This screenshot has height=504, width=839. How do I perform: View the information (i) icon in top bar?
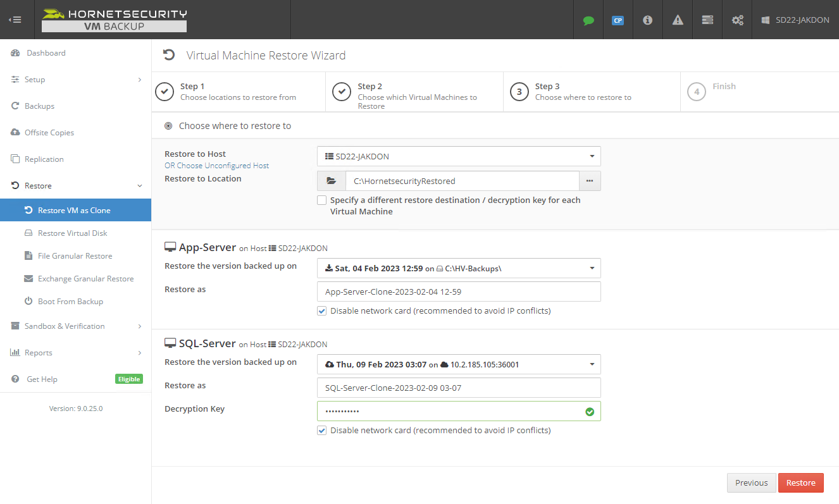[x=647, y=20]
